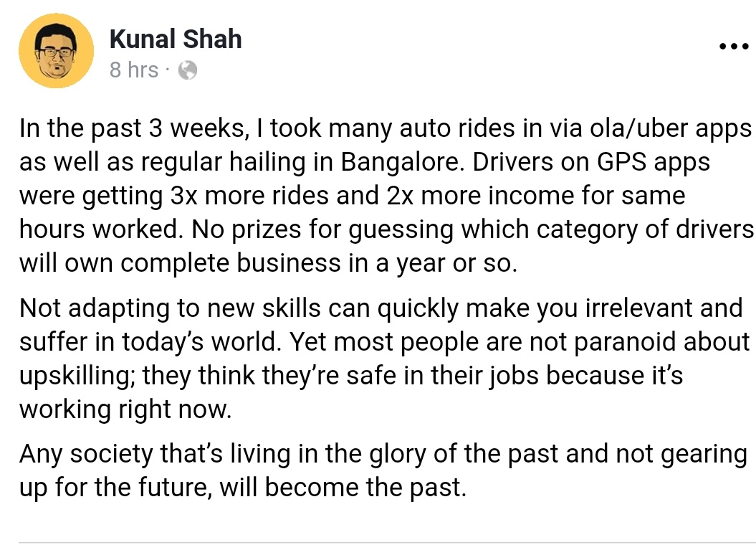The image size is (756, 545).
Task: Click the public globe audience icon
Action: tap(187, 70)
